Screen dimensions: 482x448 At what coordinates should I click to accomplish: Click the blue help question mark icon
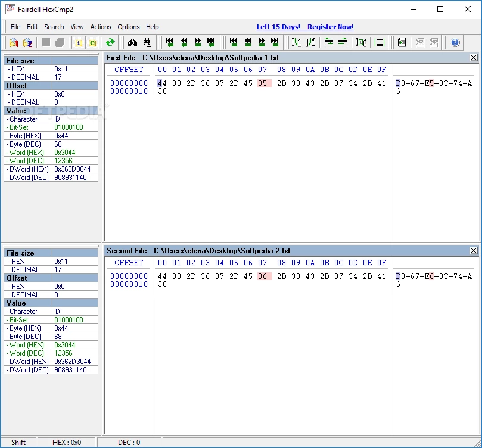[x=455, y=42]
